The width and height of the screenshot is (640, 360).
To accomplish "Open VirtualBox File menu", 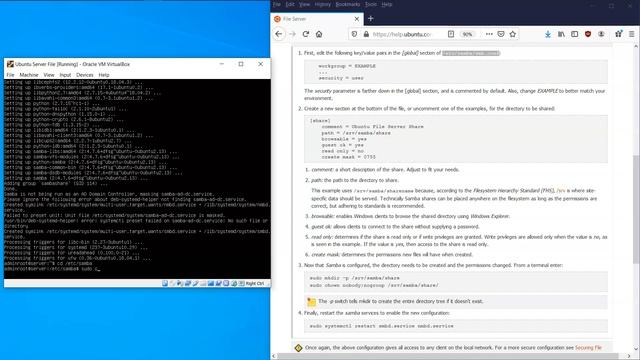I will (10, 75).
